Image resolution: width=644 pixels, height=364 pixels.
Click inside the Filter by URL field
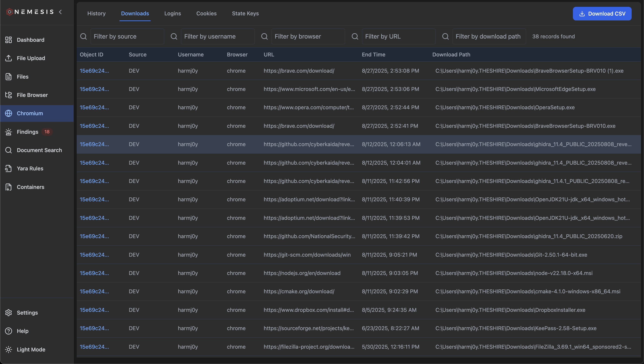tap(398, 36)
